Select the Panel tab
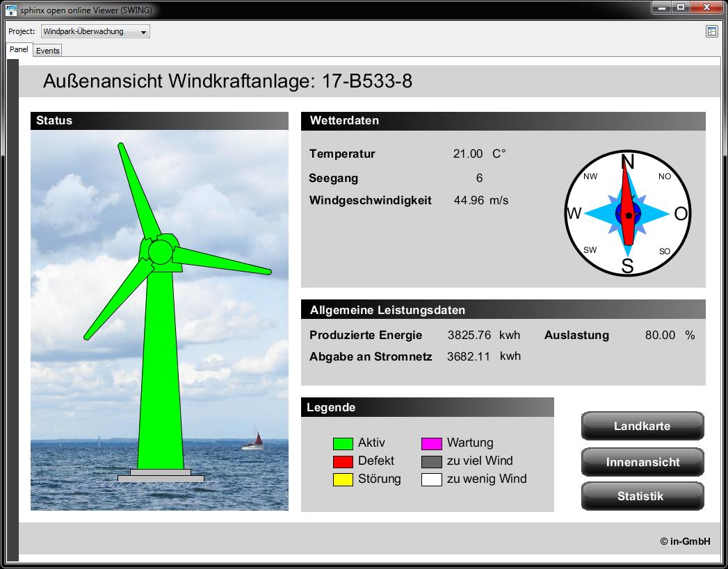The height and width of the screenshot is (569, 728). [19, 50]
